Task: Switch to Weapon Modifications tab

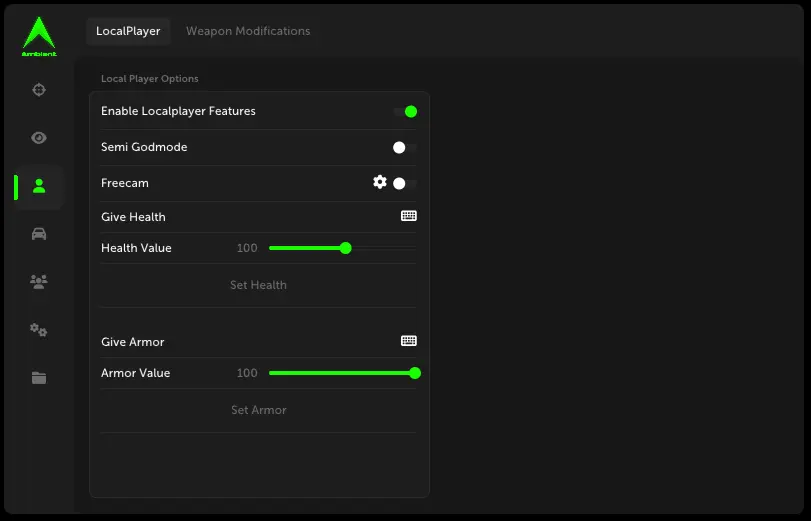Action: (x=248, y=31)
